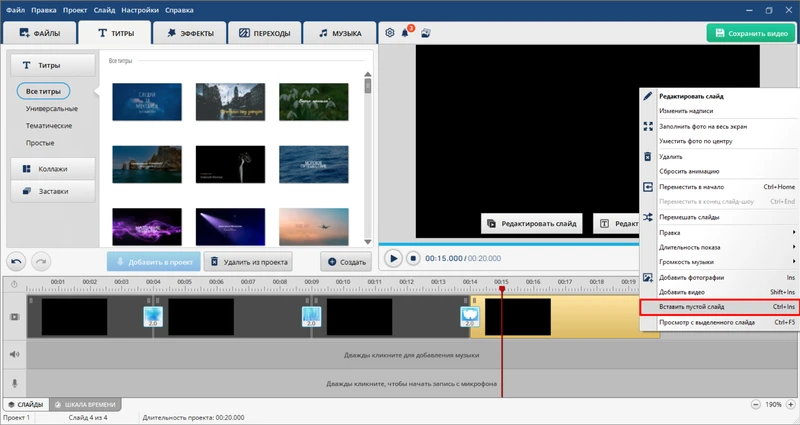The height and width of the screenshot is (425, 800).
Task: Click Сохранить видео button
Action: [x=751, y=33]
